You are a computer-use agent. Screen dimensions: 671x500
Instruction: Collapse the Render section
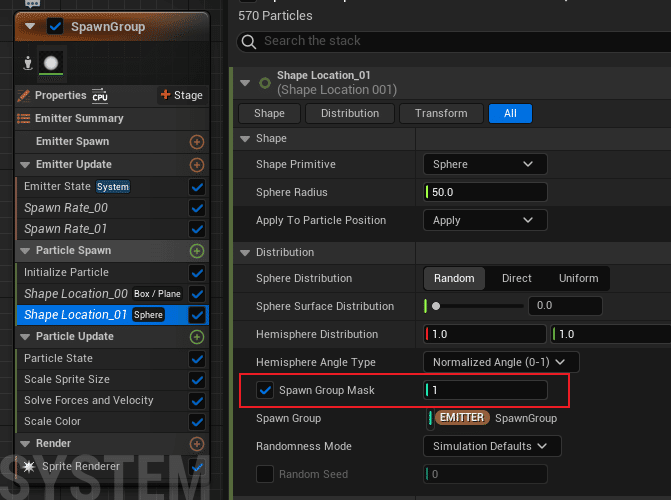(x=25, y=444)
